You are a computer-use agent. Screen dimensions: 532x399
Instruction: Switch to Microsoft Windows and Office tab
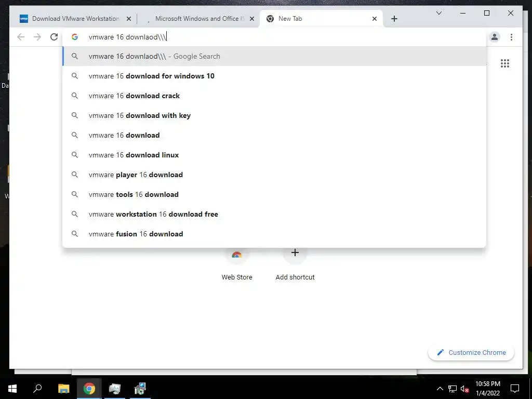(x=200, y=19)
